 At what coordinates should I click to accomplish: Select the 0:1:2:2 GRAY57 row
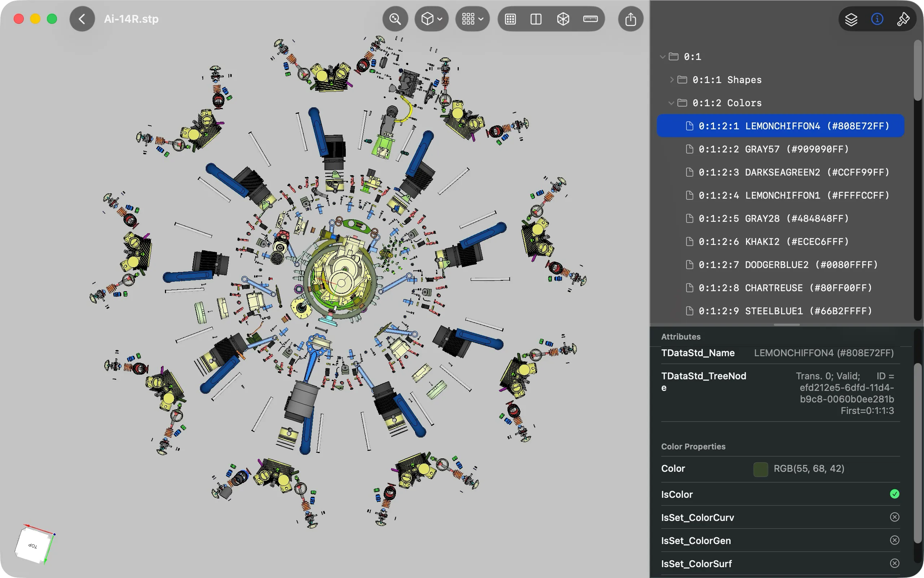[x=780, y=149]
